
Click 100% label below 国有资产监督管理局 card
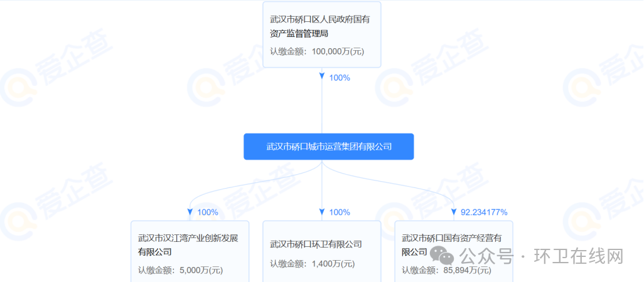(x=340, y=78)
